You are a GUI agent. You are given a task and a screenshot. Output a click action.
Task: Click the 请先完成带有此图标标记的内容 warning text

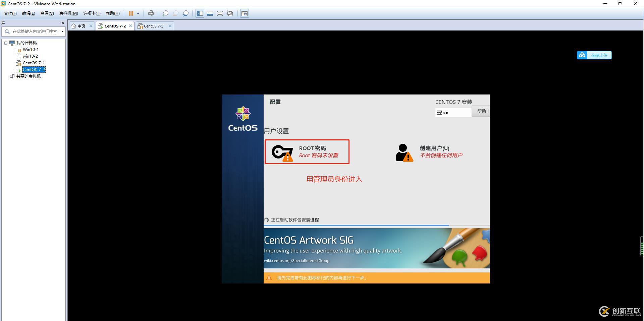pos(322,278)
